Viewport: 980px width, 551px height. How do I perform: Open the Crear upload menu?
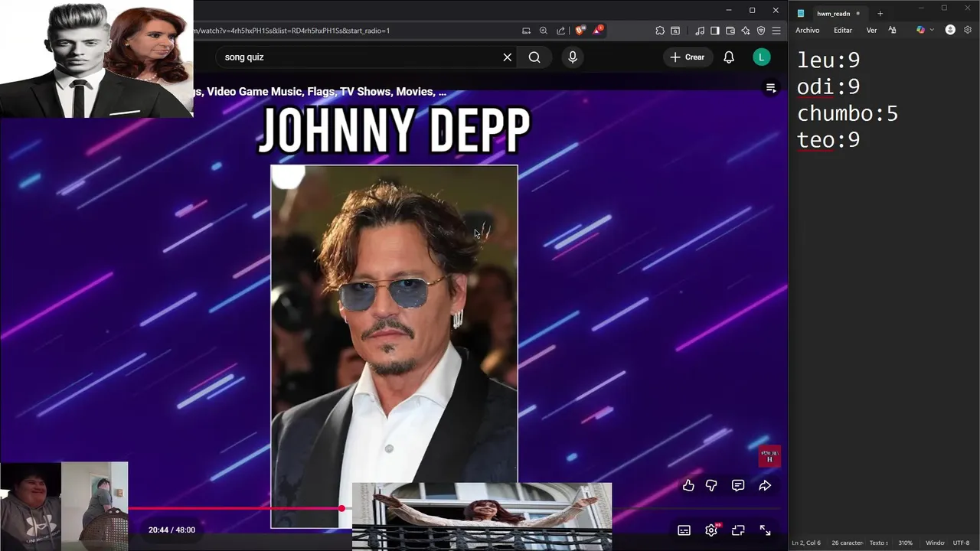(687, 57)
